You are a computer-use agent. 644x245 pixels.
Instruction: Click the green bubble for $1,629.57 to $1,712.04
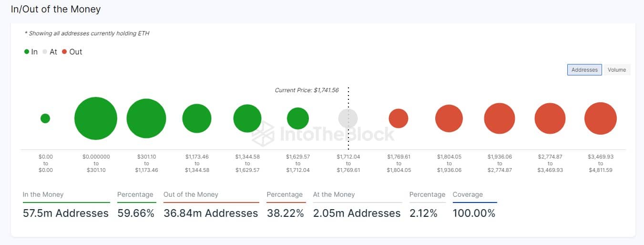[x=298, y=118]
